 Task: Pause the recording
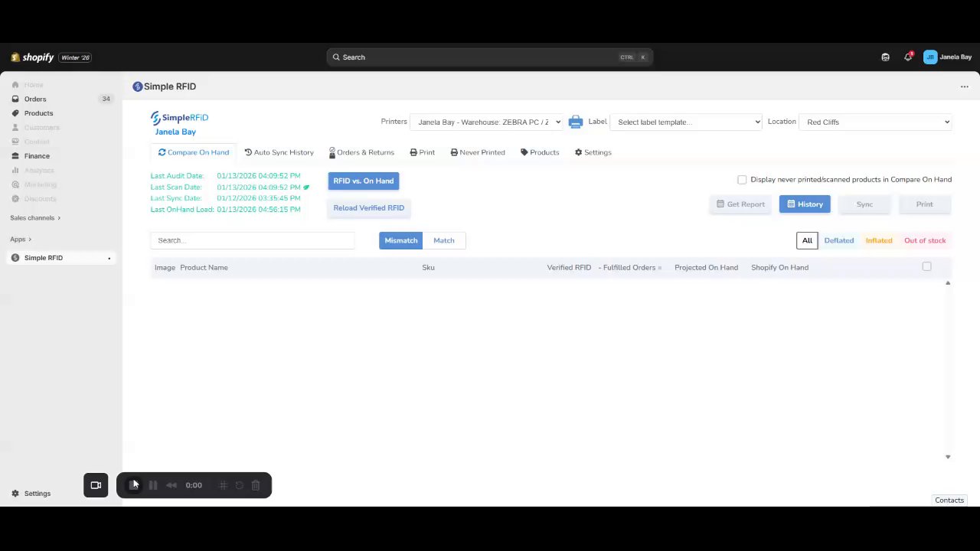click(153, 485)
